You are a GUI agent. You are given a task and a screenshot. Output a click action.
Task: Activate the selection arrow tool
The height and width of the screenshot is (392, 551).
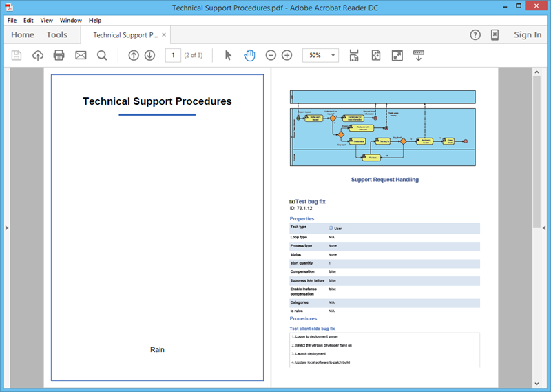click(x=229, y=55)
